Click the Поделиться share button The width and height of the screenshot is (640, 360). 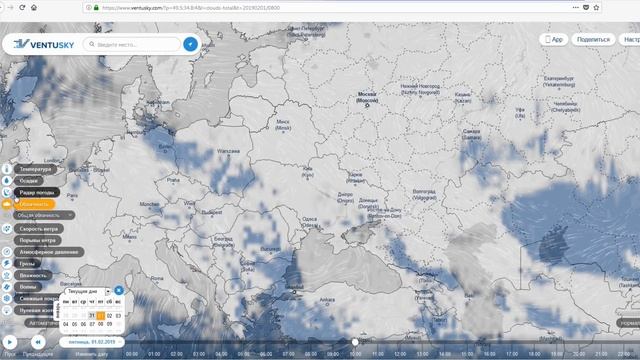pyautogui.click(x=593, y=40)
